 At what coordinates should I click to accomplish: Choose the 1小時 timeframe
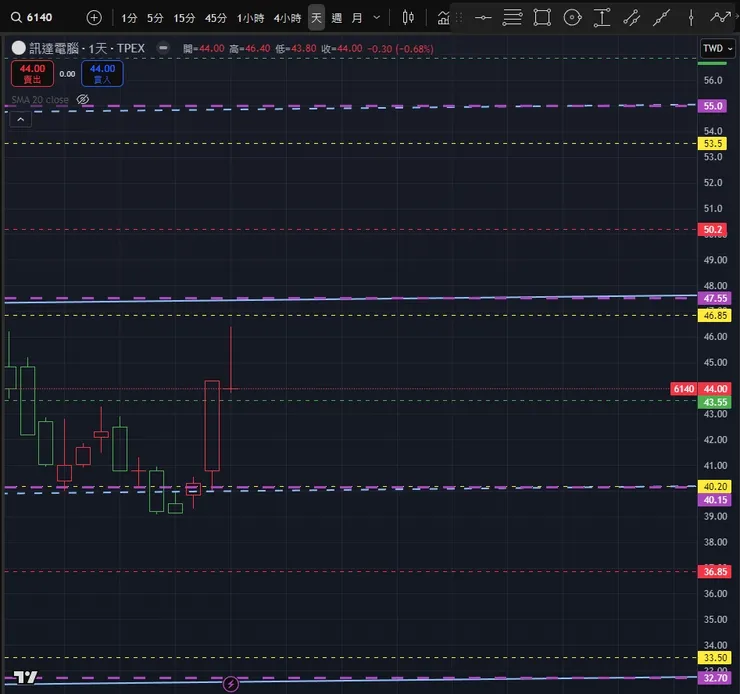(x=250, y=18)
